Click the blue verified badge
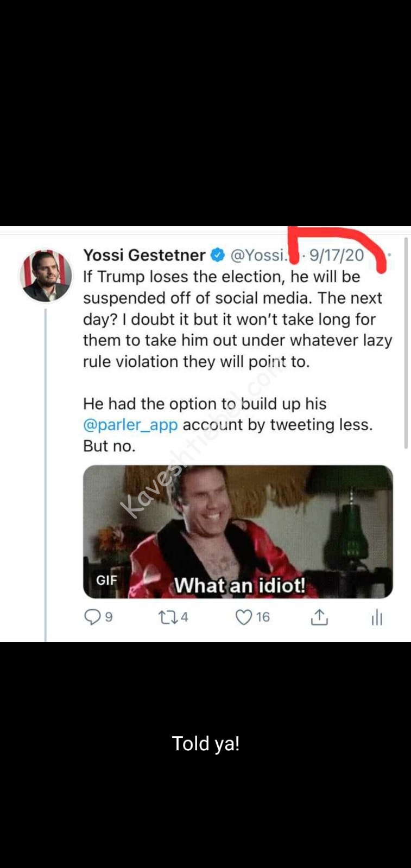The width and height of the screenshot is (411, 868). click(217, 255)
